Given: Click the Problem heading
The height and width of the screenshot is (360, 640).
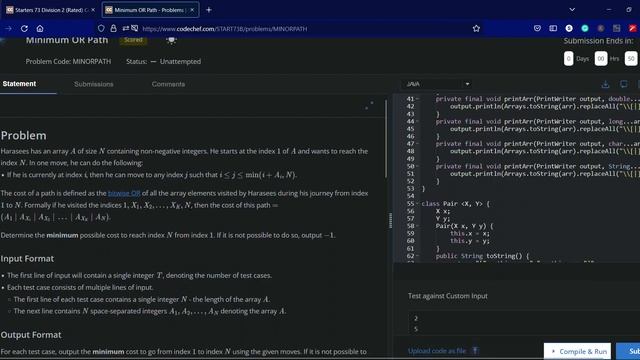Looking at the screenshot, I should coord(23,136).
